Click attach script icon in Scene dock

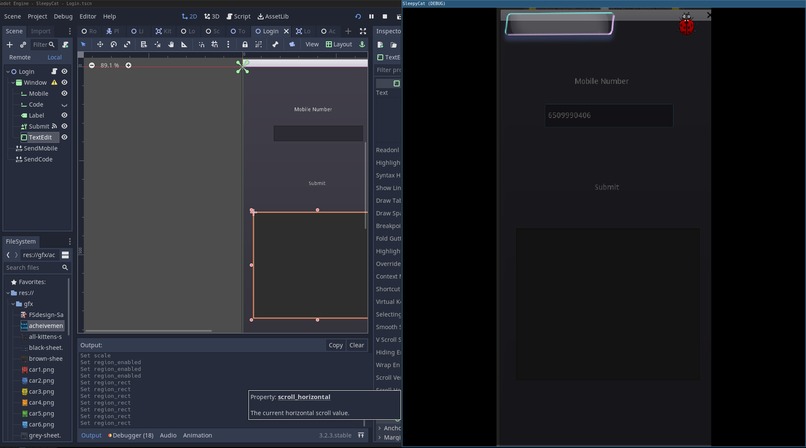pos(65,45)
